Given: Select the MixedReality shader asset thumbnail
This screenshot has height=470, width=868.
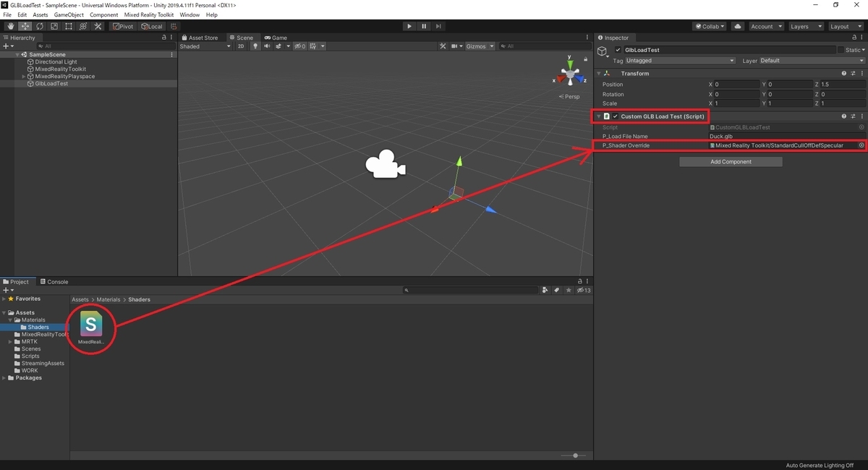Looking at the screenshot, I should coord(91,323).
